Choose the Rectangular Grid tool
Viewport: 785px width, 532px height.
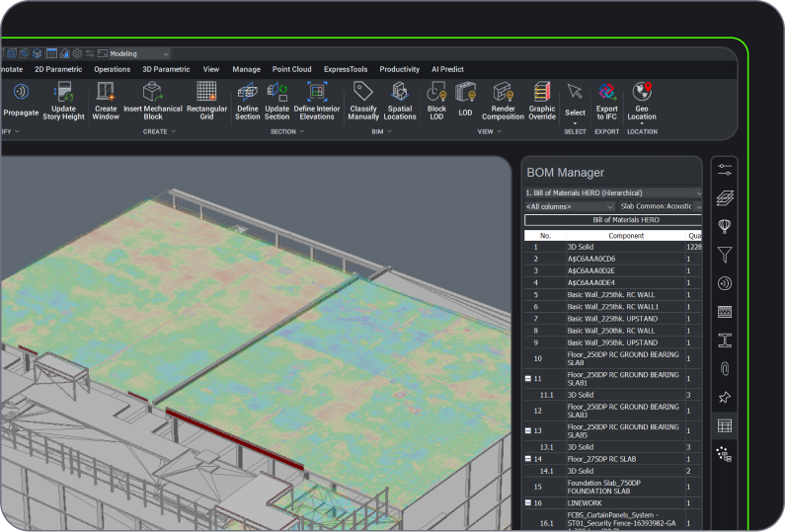tap(206, 101)
